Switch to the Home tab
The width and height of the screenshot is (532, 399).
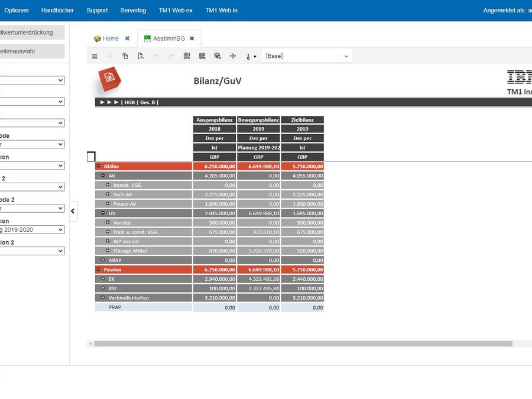111,38
